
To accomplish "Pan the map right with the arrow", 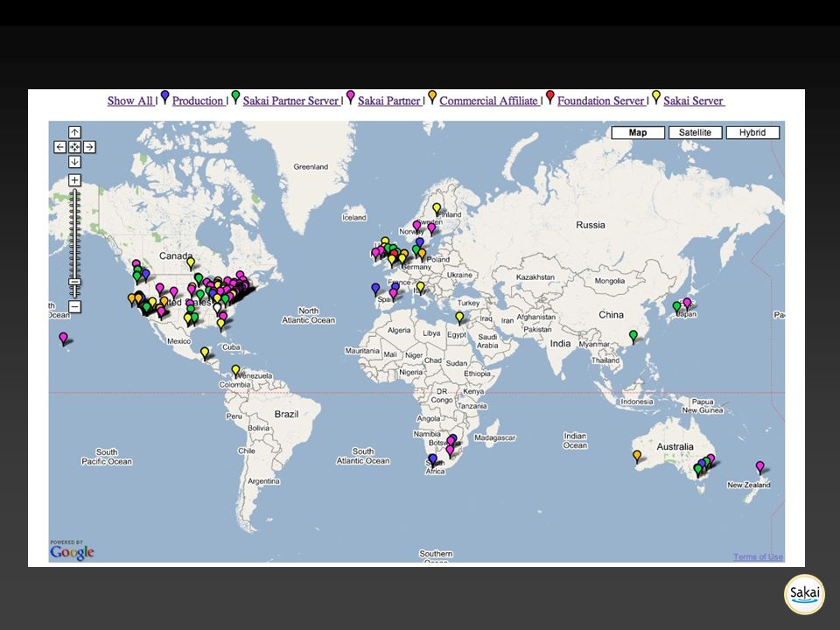I will pos(89,147).
